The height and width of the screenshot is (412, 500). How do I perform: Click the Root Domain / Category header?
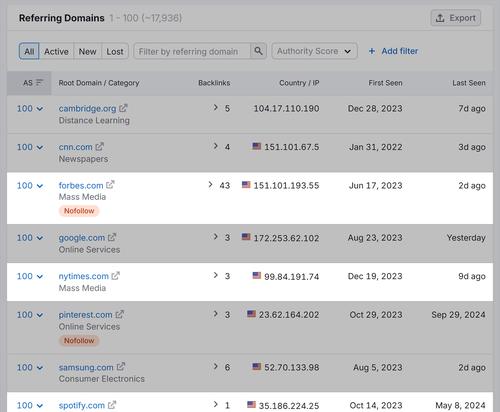[x=99, y=83]
